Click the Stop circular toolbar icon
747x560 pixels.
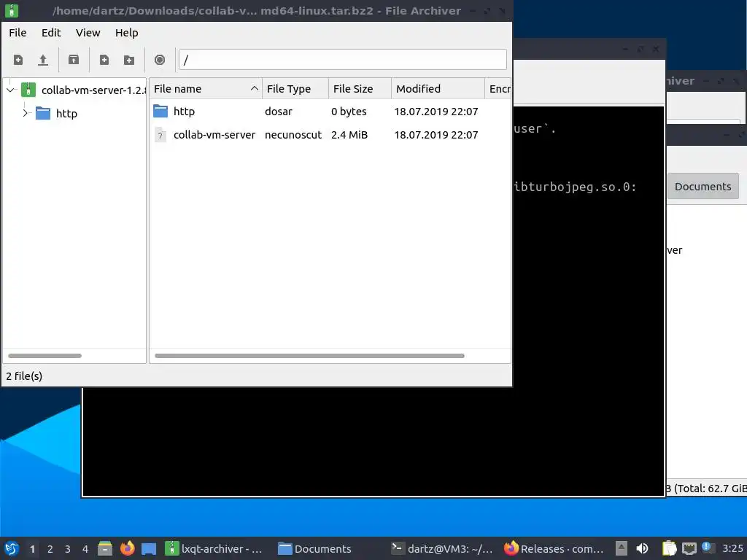tap(160, 60)
